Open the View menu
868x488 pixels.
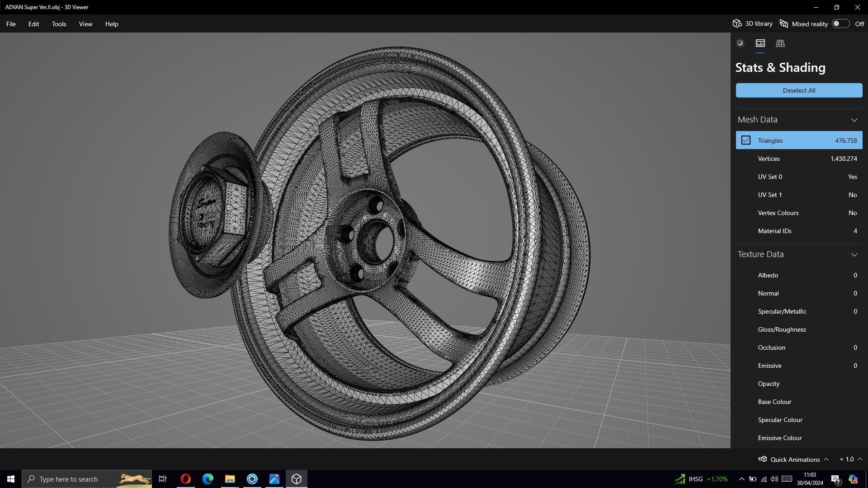pyautogui.click(x=85, y=24)
